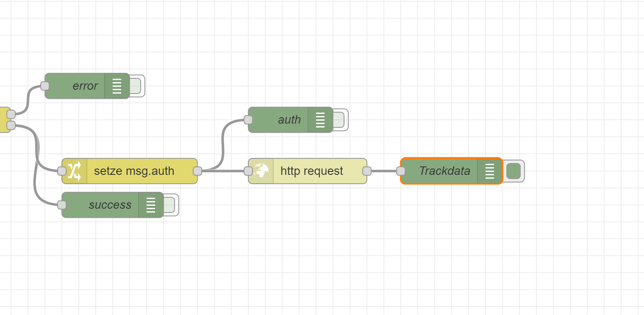Click the debug list icon on Trackdata node
Image resolution: width=644 pixels, height=315 pixels.
(x=490, y=171)
